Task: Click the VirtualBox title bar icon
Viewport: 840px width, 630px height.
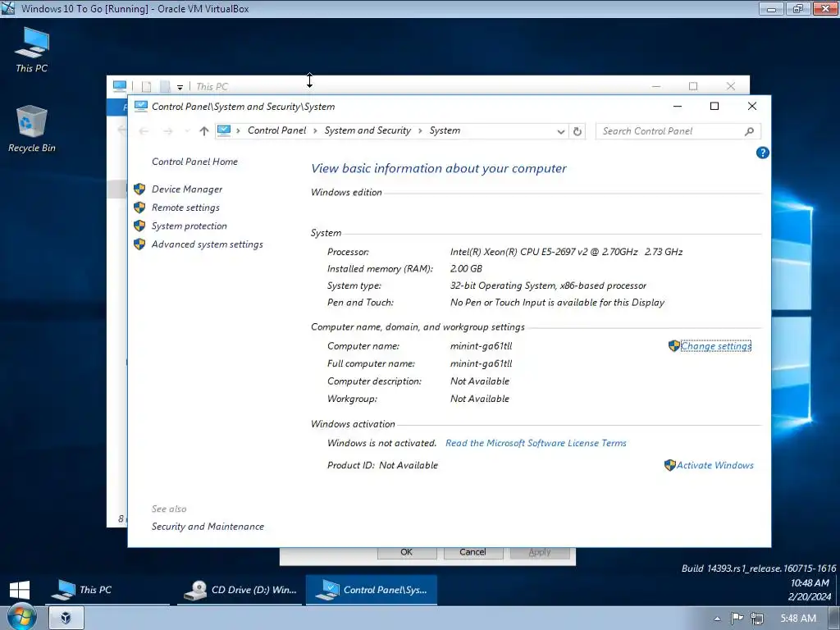Action: click(x=8, y=8)
